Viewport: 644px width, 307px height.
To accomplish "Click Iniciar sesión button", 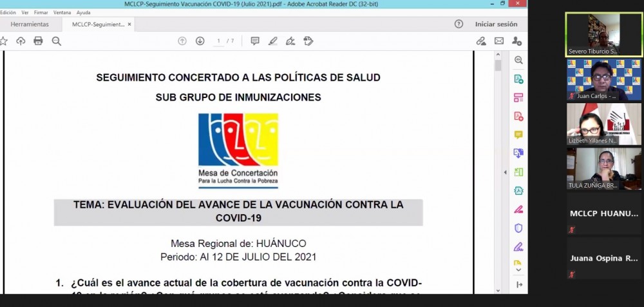I will 496,24.
